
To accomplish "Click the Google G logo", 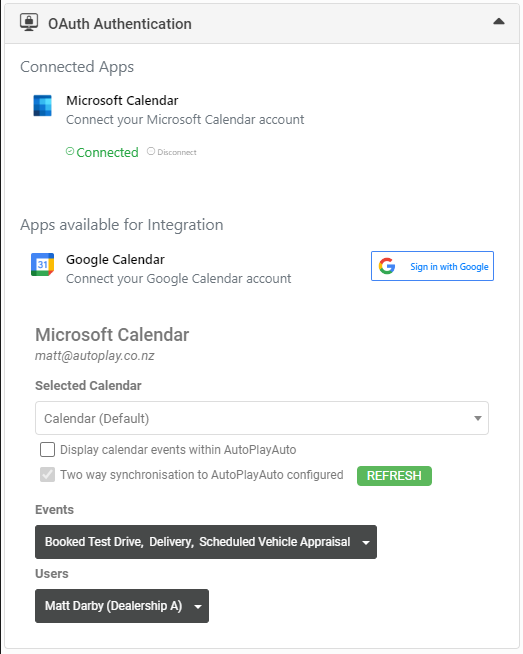I will 387,266.
